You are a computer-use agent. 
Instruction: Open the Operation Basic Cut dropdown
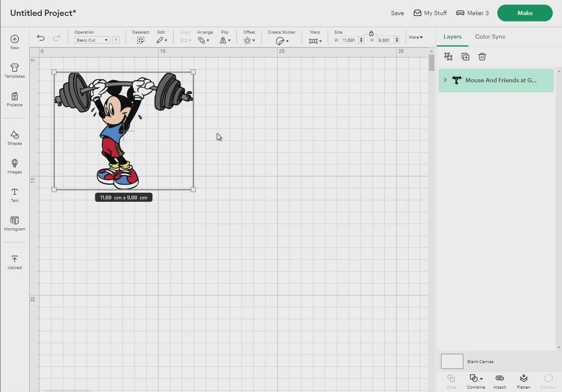[x=92, y=40]
